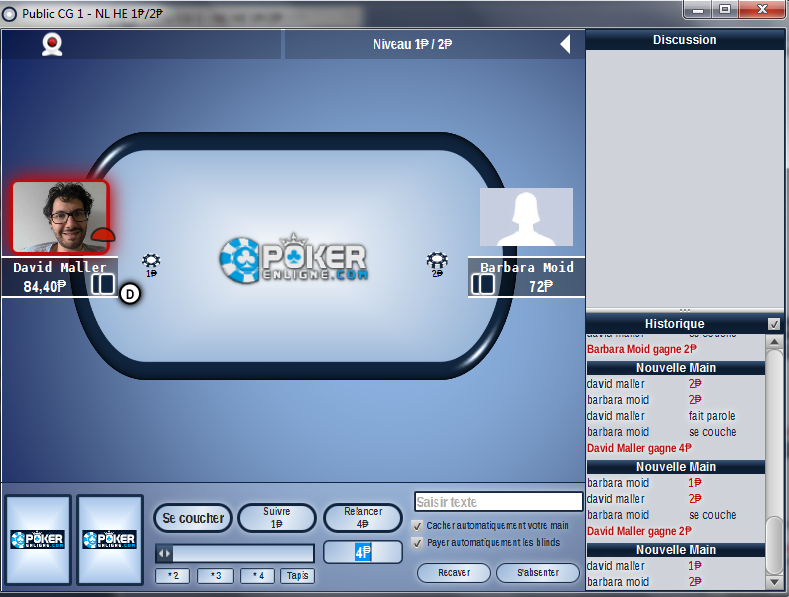
Task: Close the poker table window
Action: click(x=762, y=10)
